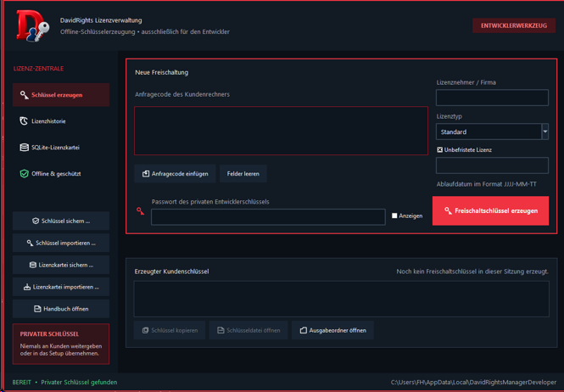Click the key icon beside Schlüssel erzeugen
This screenshot has height=392, width=564.
coord(24,95)
